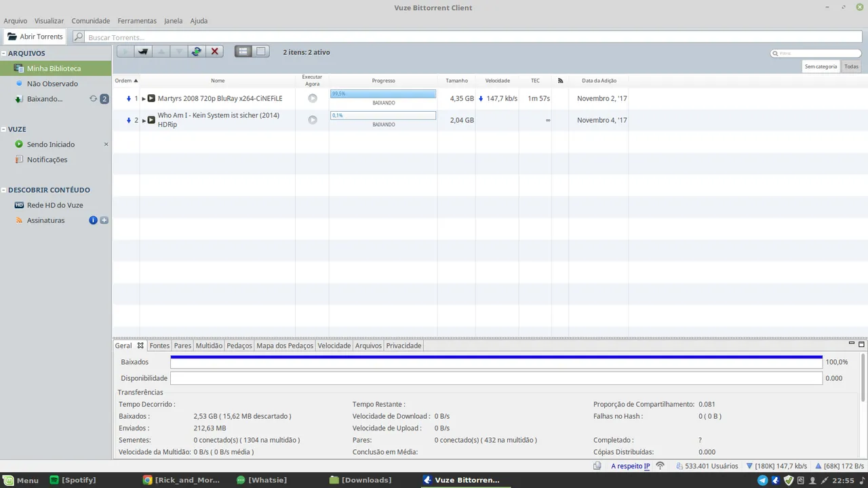Collapse the DESCOBRIR CONTEÚDO sidebar section
The width and height of the screenshot is (868, 488).
click(x=3, y=190)
